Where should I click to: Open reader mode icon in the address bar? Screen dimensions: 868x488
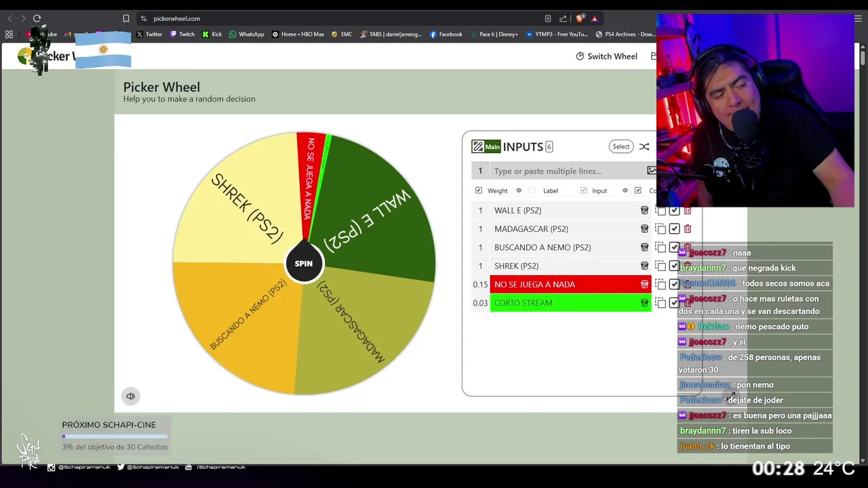547,18
